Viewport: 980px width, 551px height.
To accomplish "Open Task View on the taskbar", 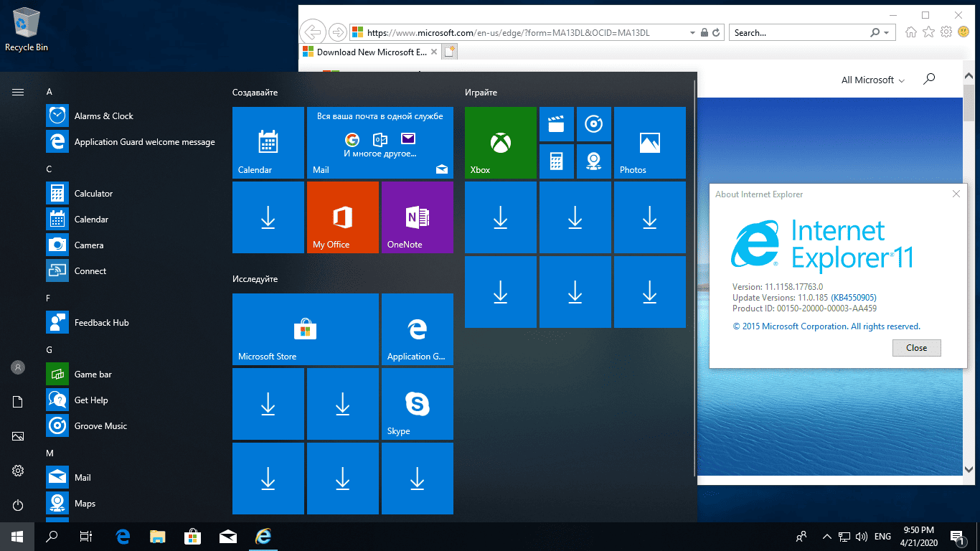I will (86, 537).
